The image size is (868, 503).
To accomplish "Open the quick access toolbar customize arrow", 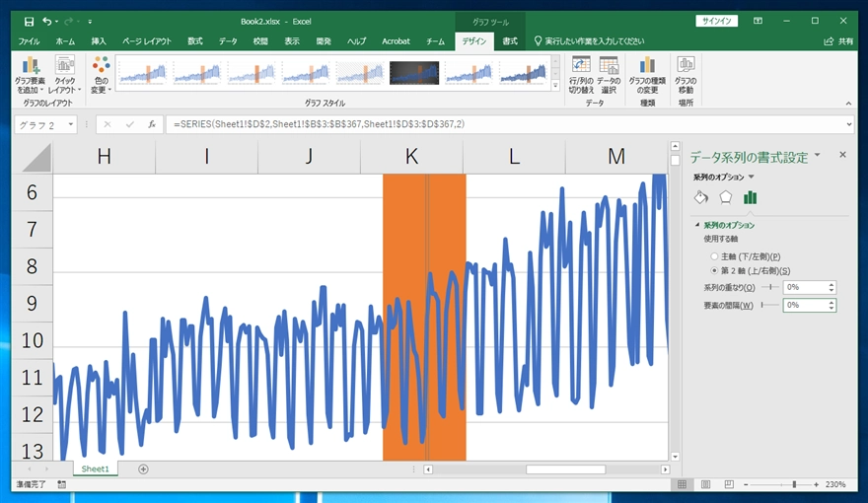I will tap(90, 22).
